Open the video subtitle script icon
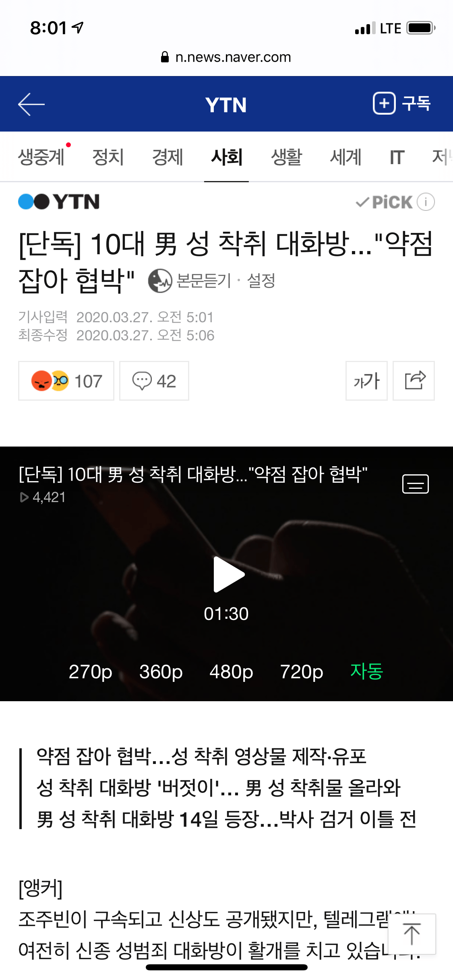This screenshot has height=980, width=453. tap(415, 484)
